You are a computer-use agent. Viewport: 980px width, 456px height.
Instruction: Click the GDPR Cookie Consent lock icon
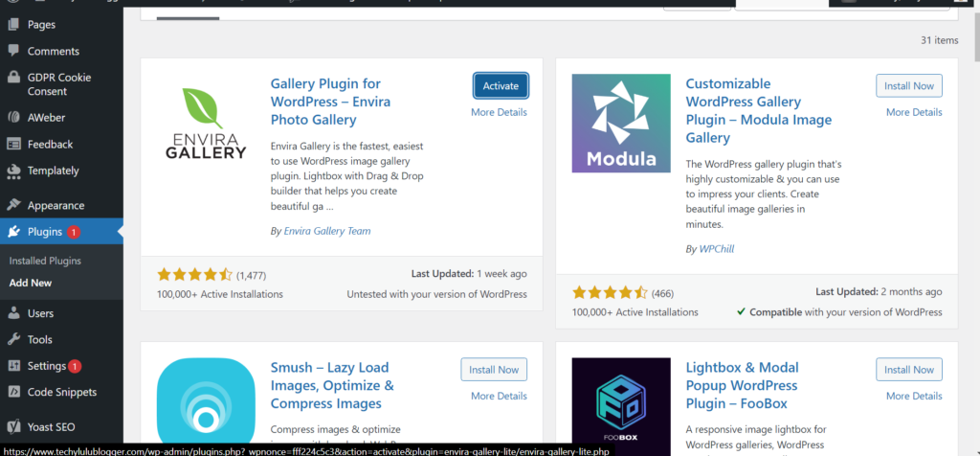[x=13, y=78]
